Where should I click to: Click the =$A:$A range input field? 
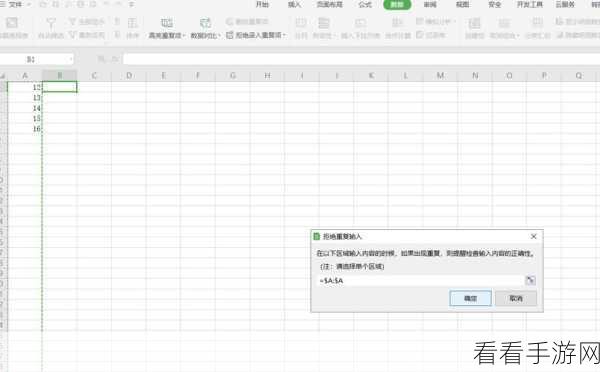[x=420, y=281]
